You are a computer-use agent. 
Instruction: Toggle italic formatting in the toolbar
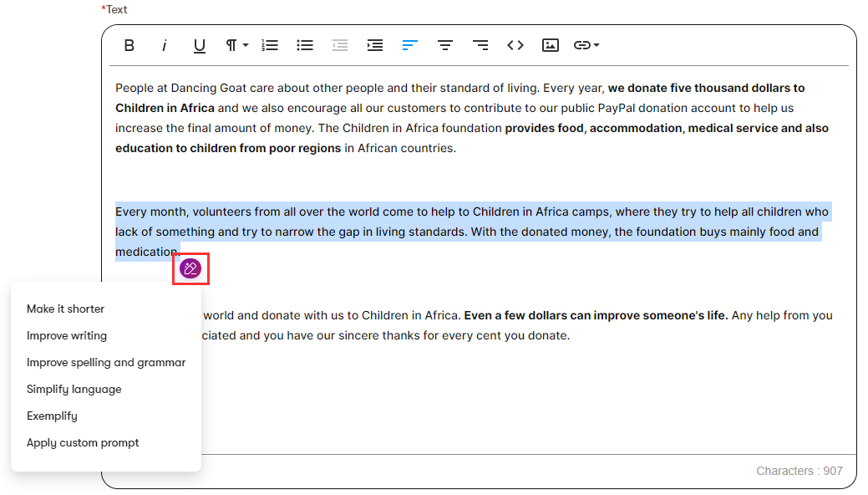click(165, 45)
